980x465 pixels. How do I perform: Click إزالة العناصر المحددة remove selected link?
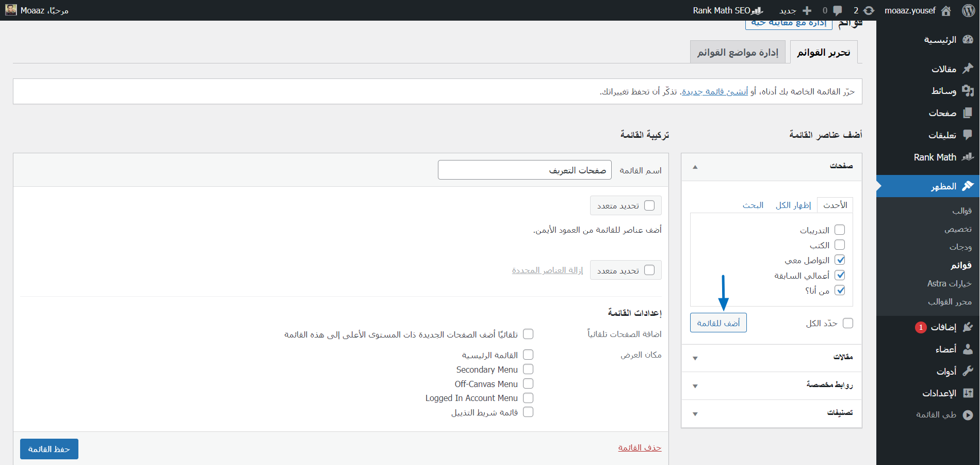[547, 270]
